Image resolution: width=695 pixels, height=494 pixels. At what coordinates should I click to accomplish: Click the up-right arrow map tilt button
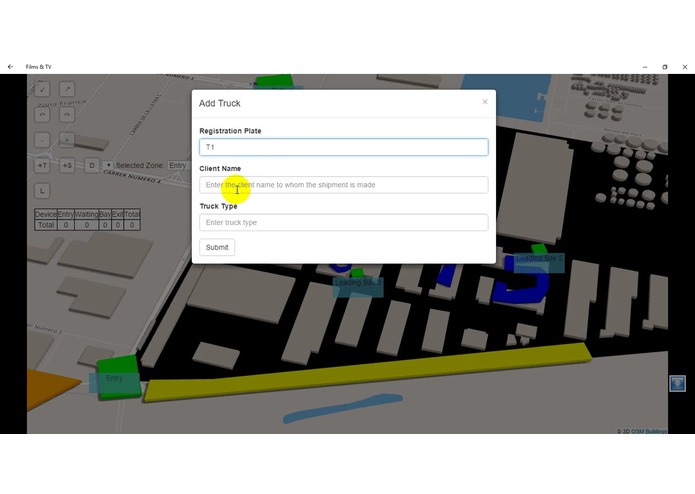pyautogui.click(x=67, y=89)
